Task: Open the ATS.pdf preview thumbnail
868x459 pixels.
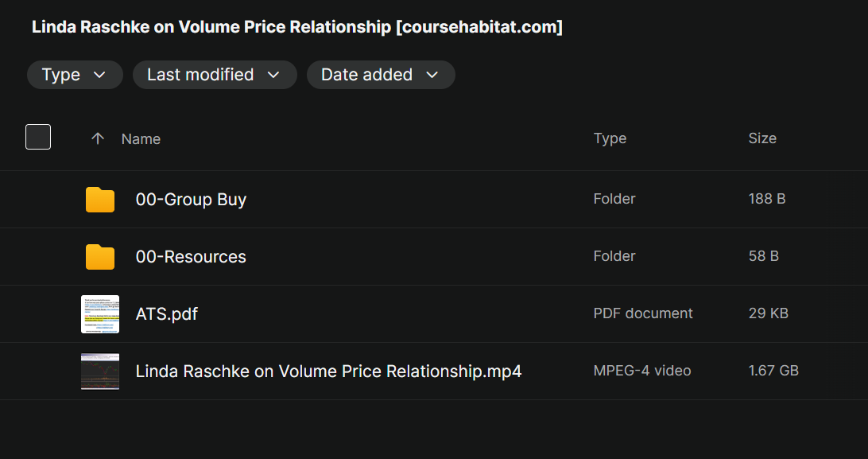Action: pyautogui.click(x=100, y=314)
